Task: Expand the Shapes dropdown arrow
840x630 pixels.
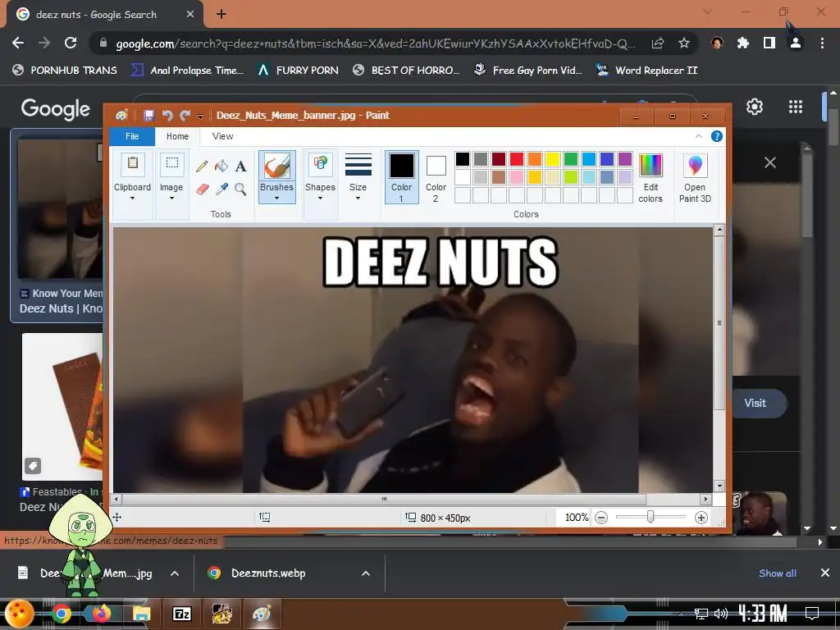Action: (321, 199)
